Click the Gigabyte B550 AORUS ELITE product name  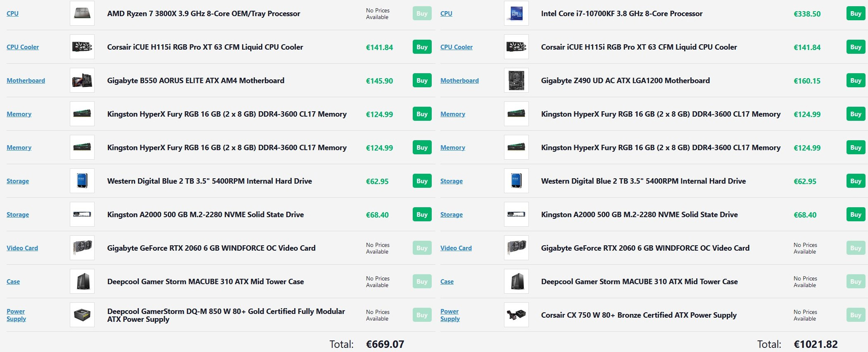pyautogui.click(x=196, y=80)
